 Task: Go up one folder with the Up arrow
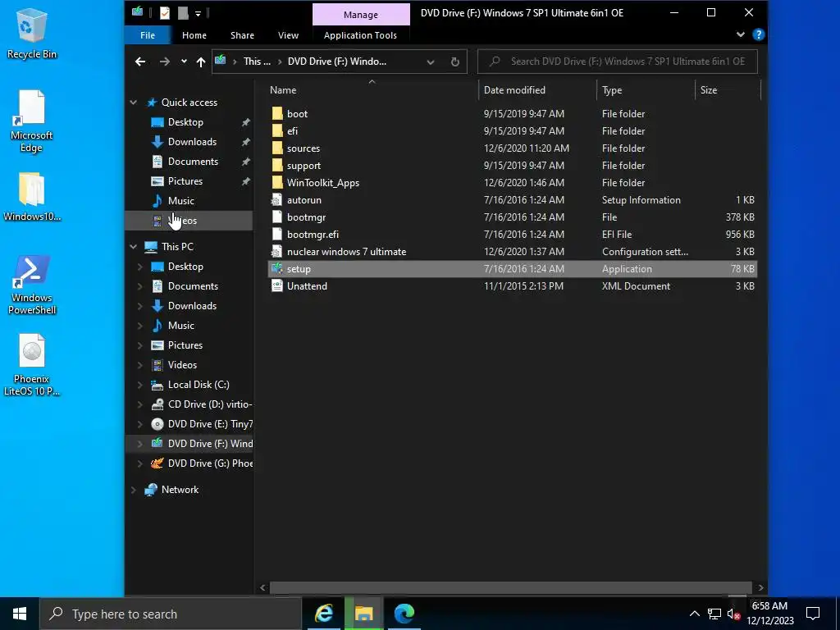coord(201,62)
